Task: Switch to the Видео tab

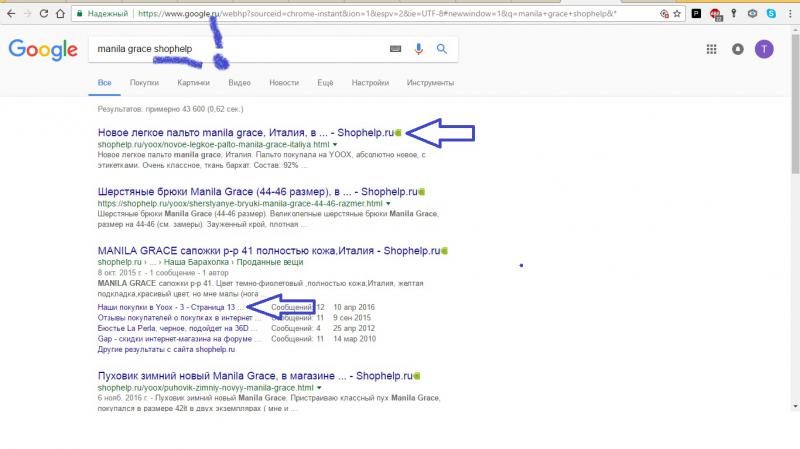Action: click(239, 83)
